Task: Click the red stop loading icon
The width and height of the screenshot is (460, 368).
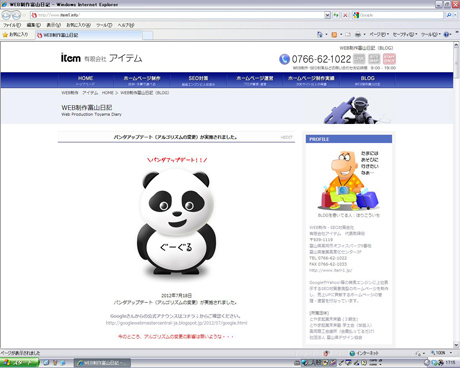Action: click(x=345, y=15)
